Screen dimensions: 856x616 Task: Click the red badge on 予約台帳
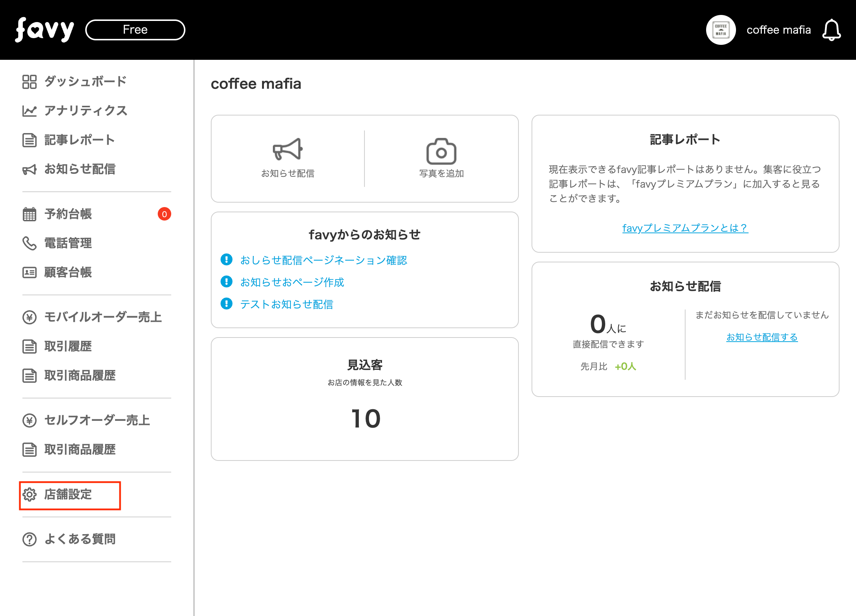tap(164, 215)
